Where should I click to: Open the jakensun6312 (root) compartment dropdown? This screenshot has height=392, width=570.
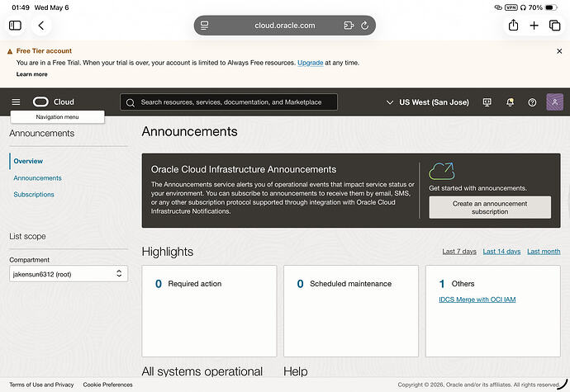pyautogui.click(x=69, y=274)
